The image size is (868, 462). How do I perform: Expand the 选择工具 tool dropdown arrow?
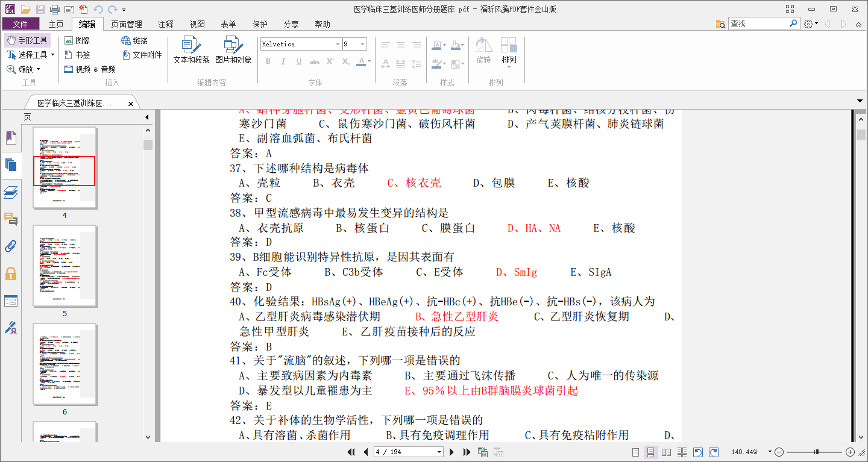(x=53, y=54)
